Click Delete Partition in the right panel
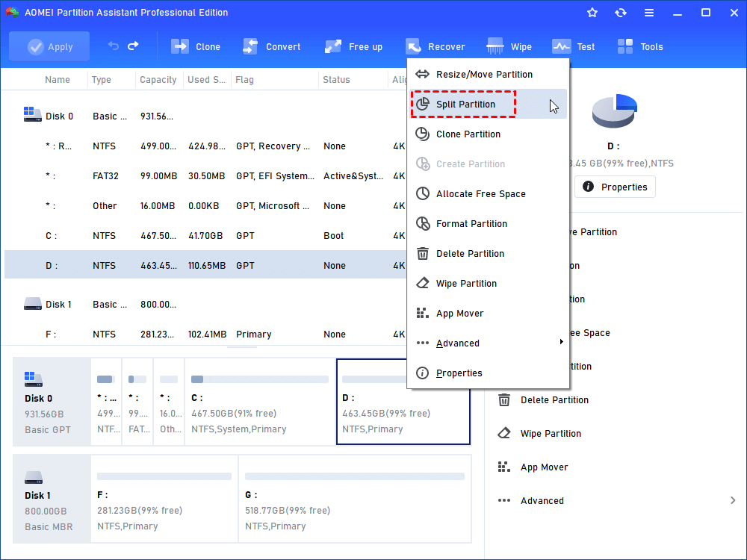The width and height of the screenshot is (747, 560). [554, 400]
